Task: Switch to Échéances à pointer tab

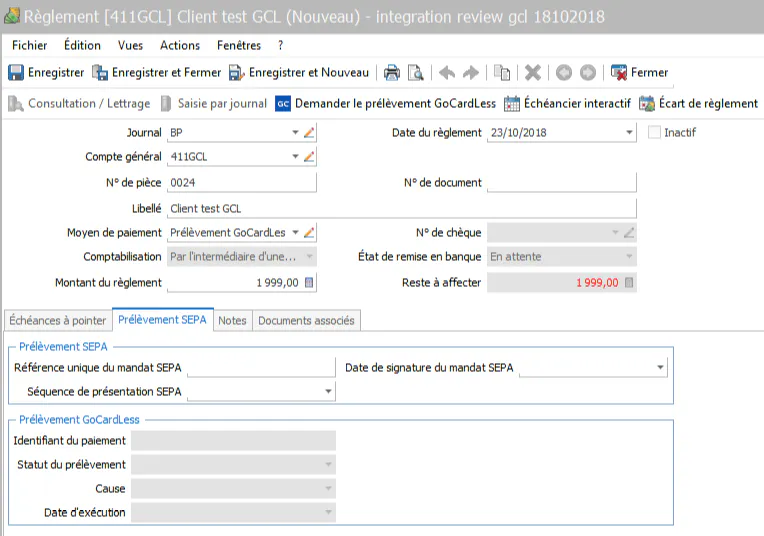Action: coord(57,321)
